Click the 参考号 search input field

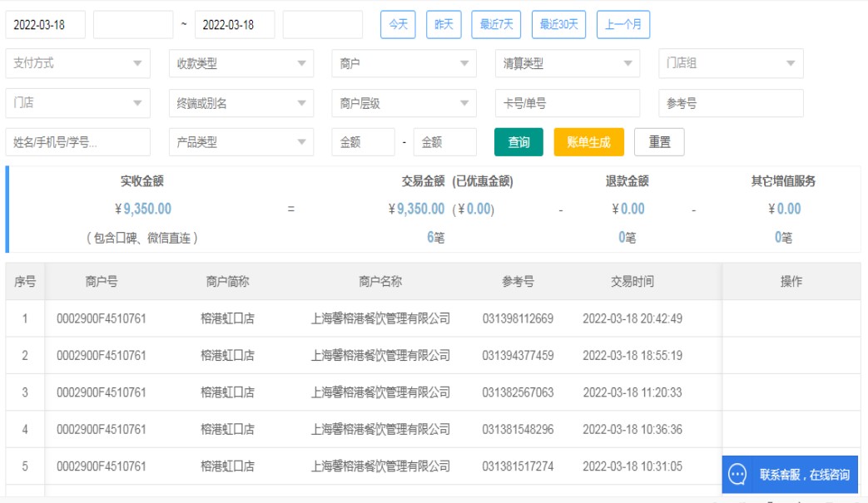click(x=731, y=103)
